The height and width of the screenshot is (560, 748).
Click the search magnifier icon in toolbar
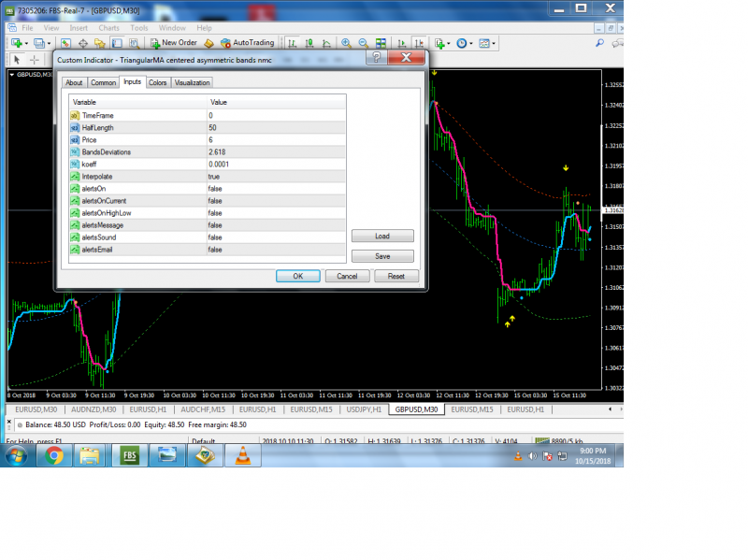tap(599, 43)
